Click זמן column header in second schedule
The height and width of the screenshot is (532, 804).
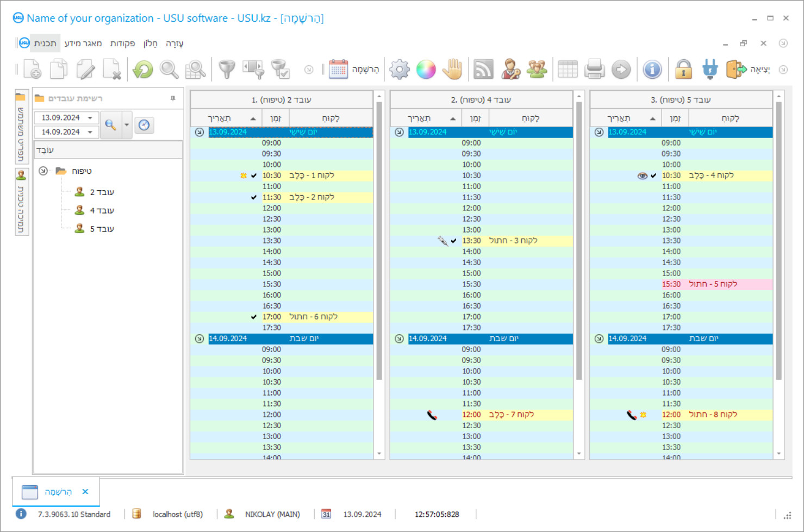click(476, 118)
